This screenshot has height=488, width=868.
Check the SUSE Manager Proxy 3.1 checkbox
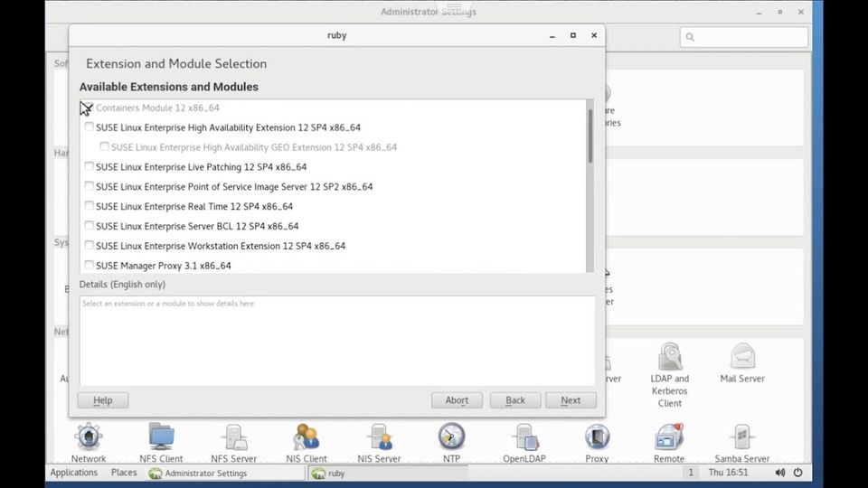tap(90, 265)
